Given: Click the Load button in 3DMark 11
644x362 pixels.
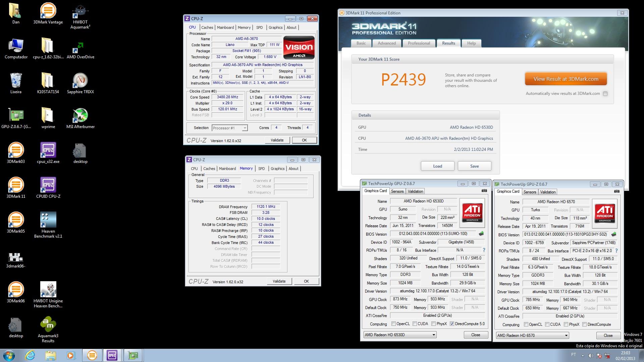Looking at the screenshot, I should tap(438, 166).
